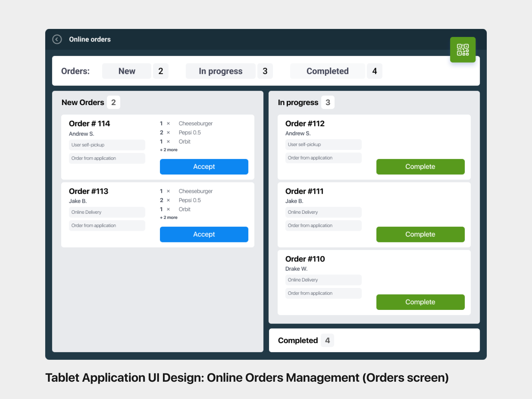Expand the '+2 more' items on Order #113
The image size is (532, 399).
coord(168,217)
